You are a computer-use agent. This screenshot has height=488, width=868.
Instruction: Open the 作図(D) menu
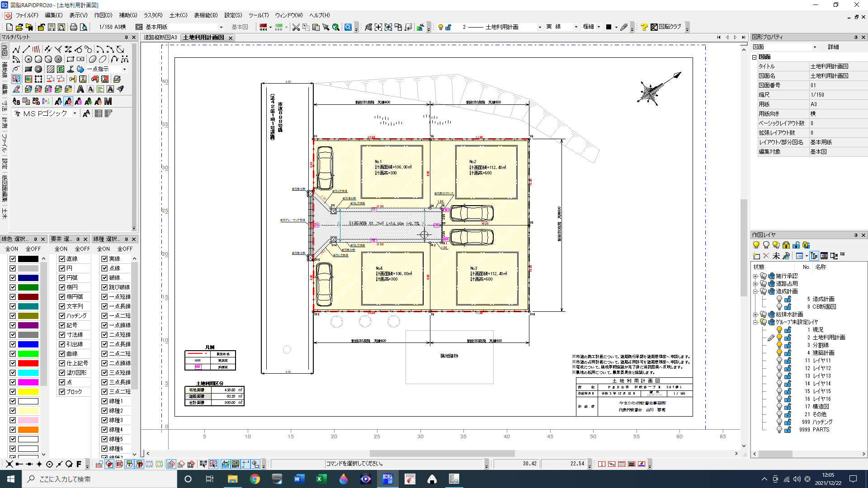[x=103, y=15]
